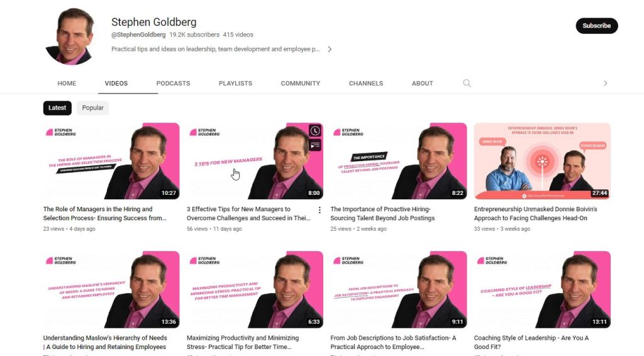Click the @StephenGoldberg handle text
Image resolution: width=644 pixels, height=356 pixels.
pyautogui.click(x=138, y=35)
